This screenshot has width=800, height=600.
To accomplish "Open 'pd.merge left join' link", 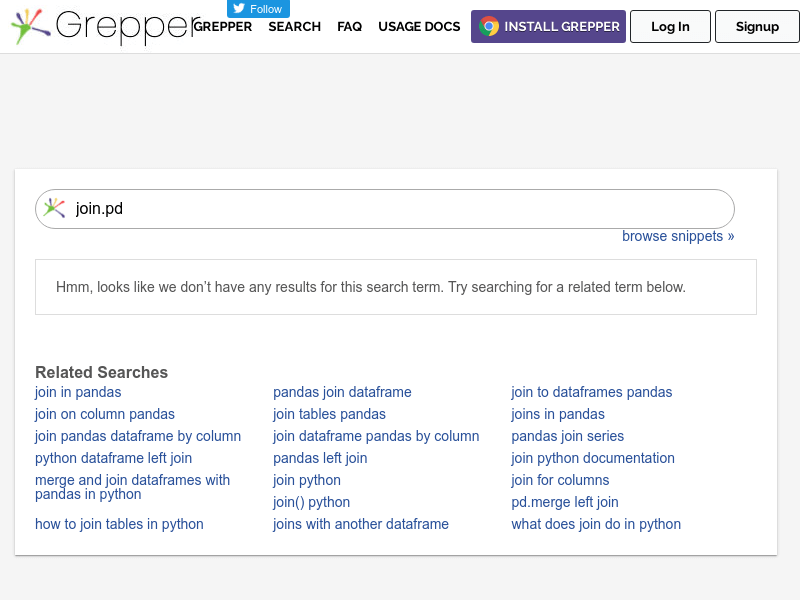I will tap(565, 502).
